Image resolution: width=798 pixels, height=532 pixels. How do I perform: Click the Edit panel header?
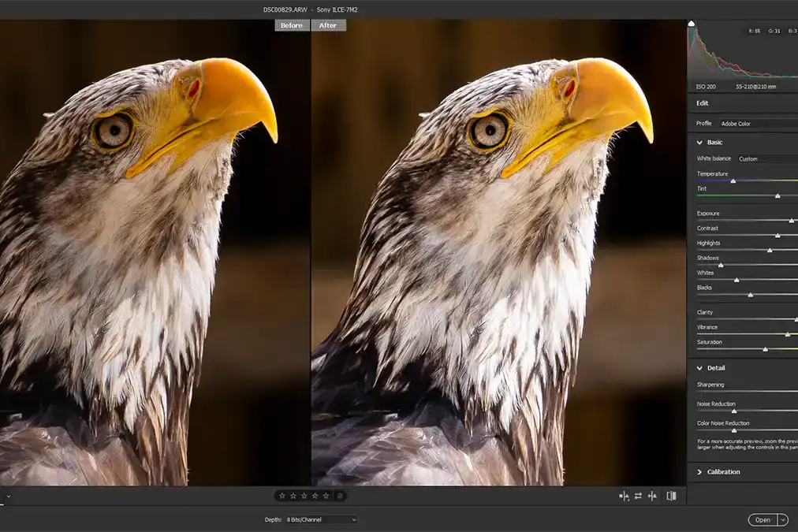[743, 103]
